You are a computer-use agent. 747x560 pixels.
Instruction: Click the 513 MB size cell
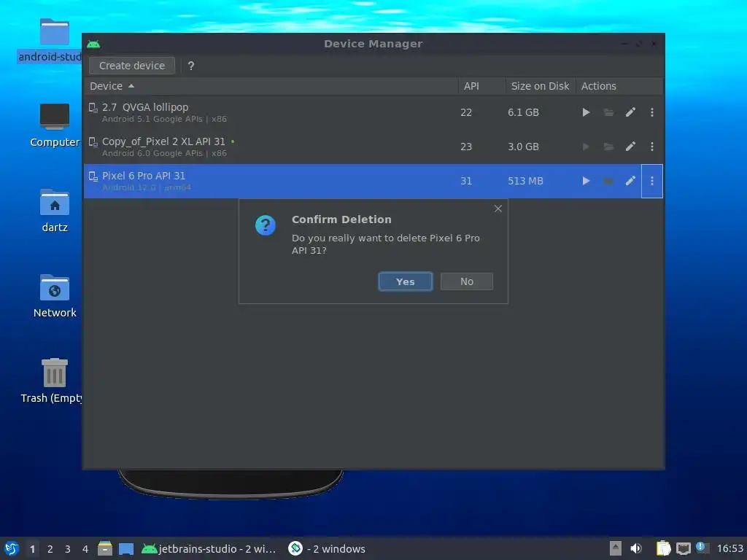pyautogui.click(x=525, y=181)
